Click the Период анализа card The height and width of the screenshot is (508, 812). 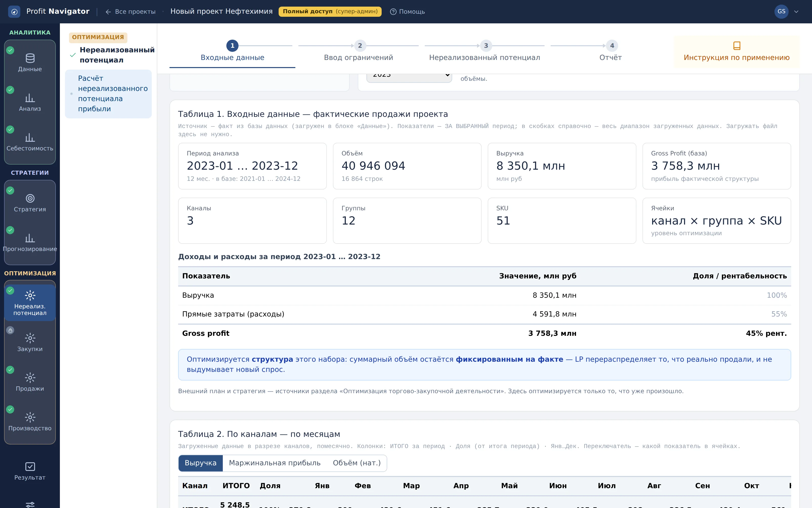pyautogui.click(x=252, y=166)
